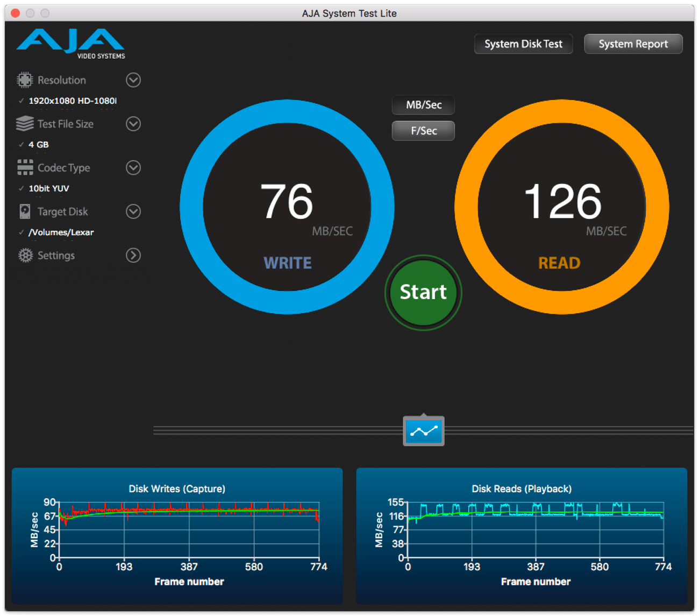Expand the Target Disk dropdown arrow
Screen dimensions: 699x616
[x=133, y=211]
